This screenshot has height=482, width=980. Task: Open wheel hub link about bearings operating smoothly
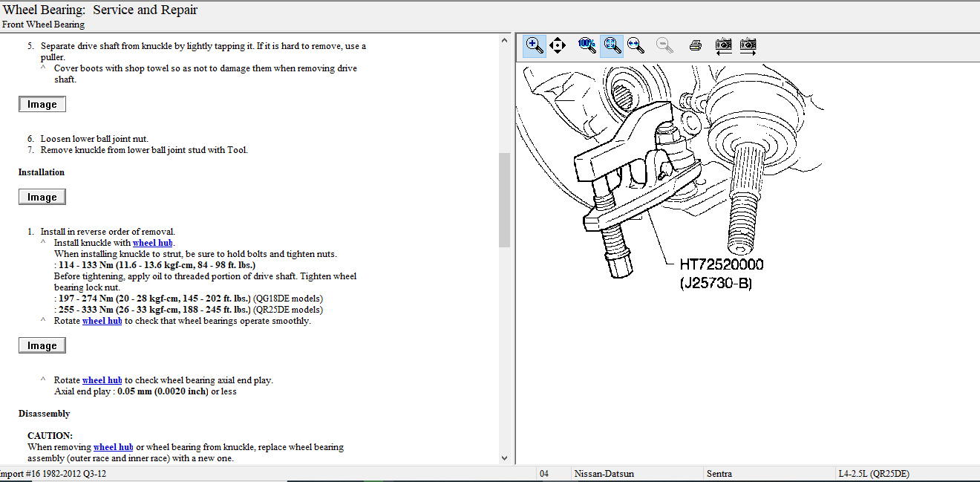coord(102,321)
